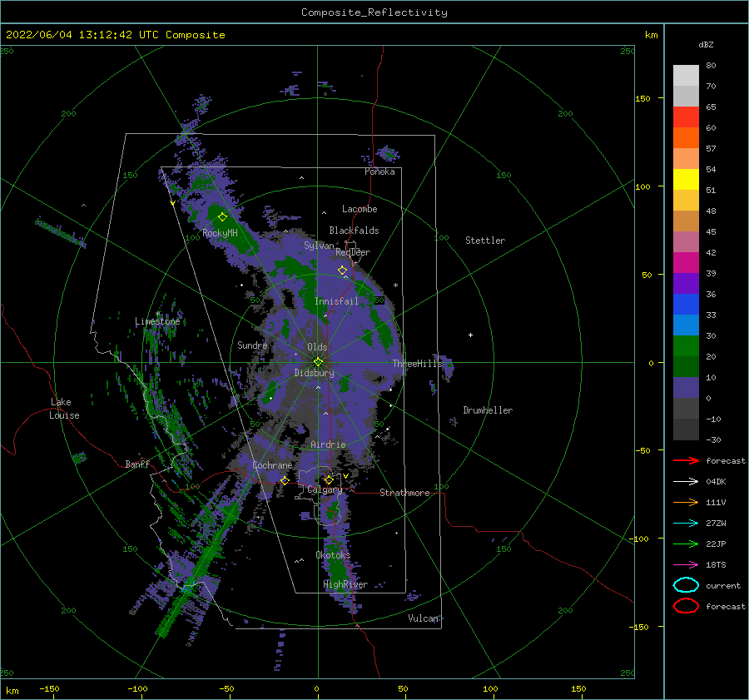Click the Lacombe label
The image size is (749, 700).
360,209
